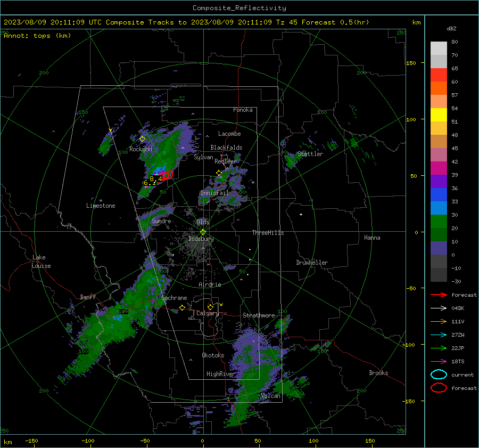Click the Okotoks label
Screen dimensions: 479x448
(x=213, y=355)
